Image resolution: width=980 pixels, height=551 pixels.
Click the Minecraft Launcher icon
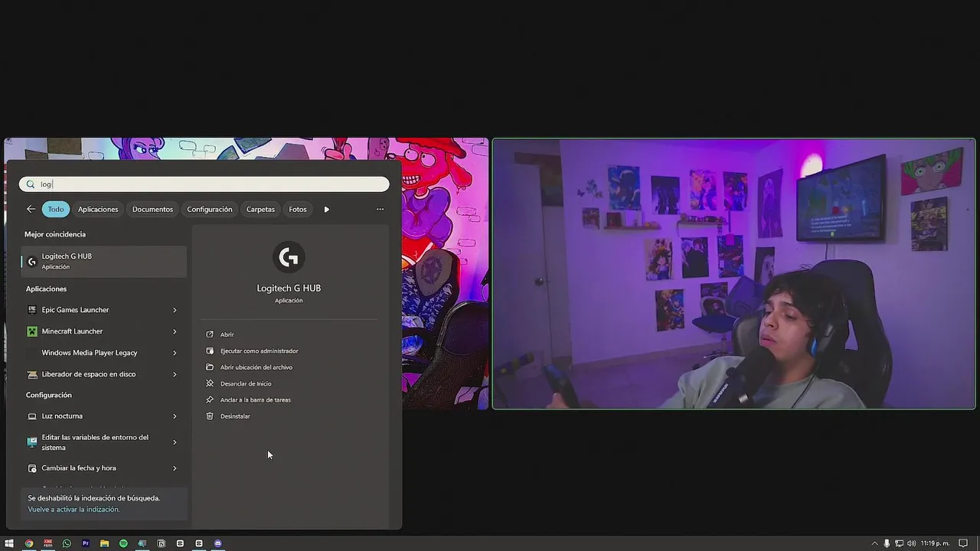31,331
